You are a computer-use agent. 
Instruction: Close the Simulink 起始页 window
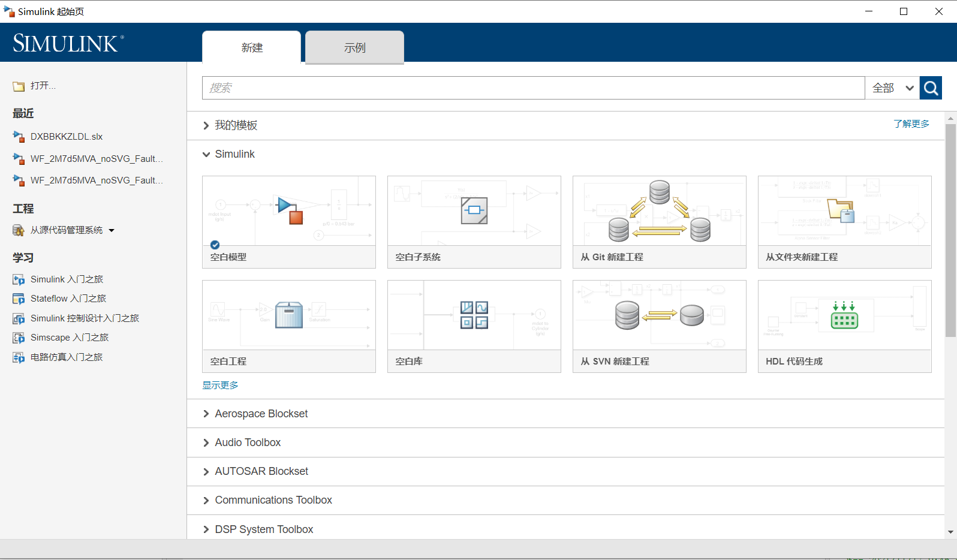coord(939,11)
